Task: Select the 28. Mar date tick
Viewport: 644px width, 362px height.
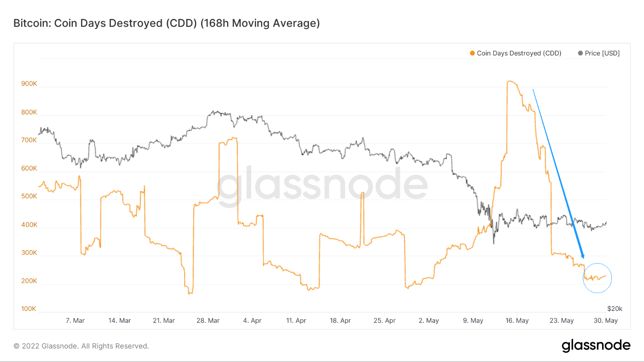Action: pyautogui.click(x=208, y=321)
